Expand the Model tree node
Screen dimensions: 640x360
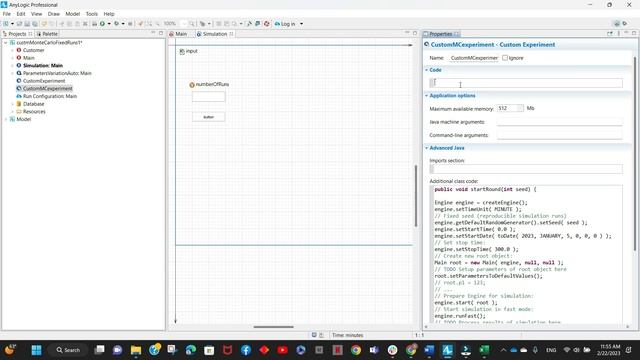point(6,119)
